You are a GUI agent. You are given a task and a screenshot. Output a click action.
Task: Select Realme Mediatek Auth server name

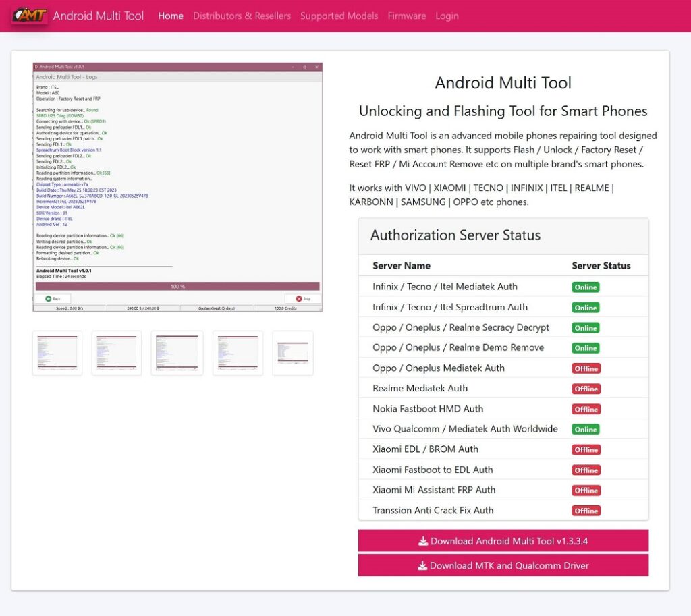[420, 388]
